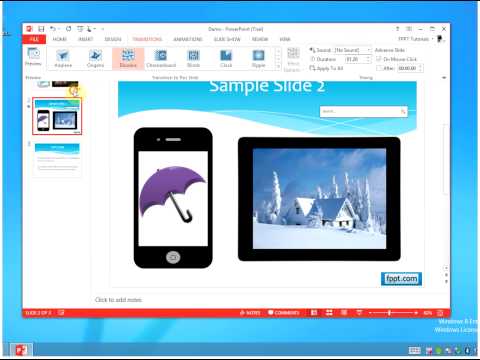Select the Airplane transition effect
480x360 pixels.
[63, 58]
